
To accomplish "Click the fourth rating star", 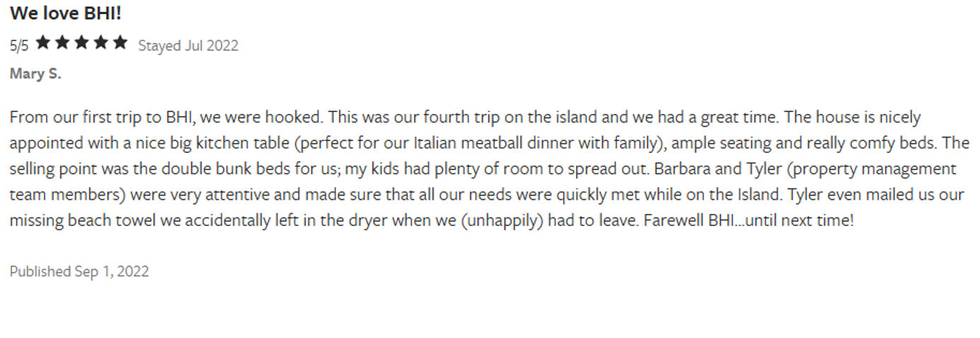I will [x=101, y=44].
